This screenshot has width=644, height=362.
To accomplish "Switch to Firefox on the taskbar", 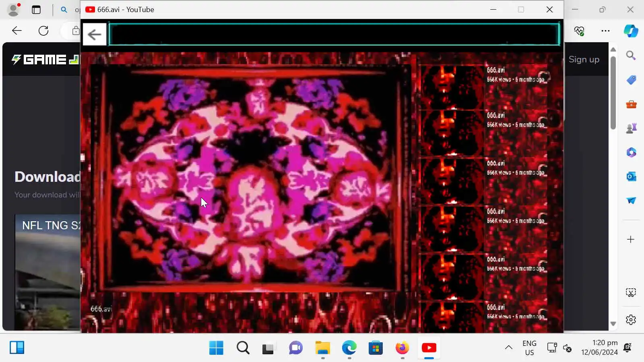I will click(402, 348).
